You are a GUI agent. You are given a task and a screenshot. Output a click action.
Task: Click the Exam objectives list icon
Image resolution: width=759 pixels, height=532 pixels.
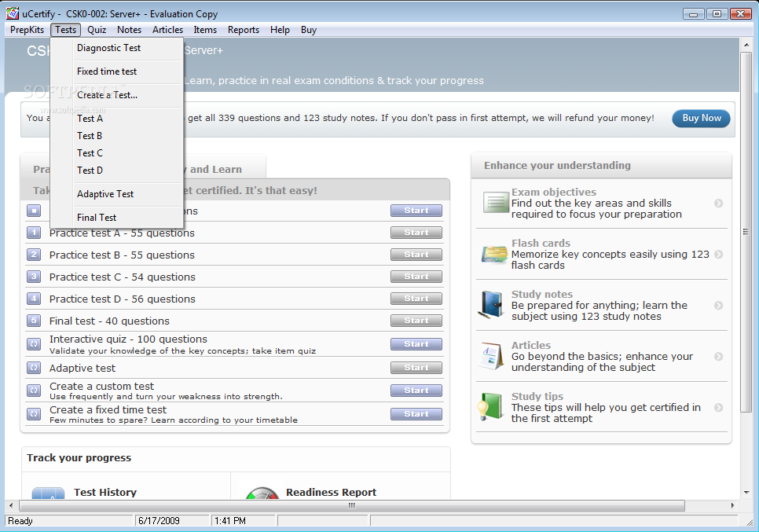496,202
